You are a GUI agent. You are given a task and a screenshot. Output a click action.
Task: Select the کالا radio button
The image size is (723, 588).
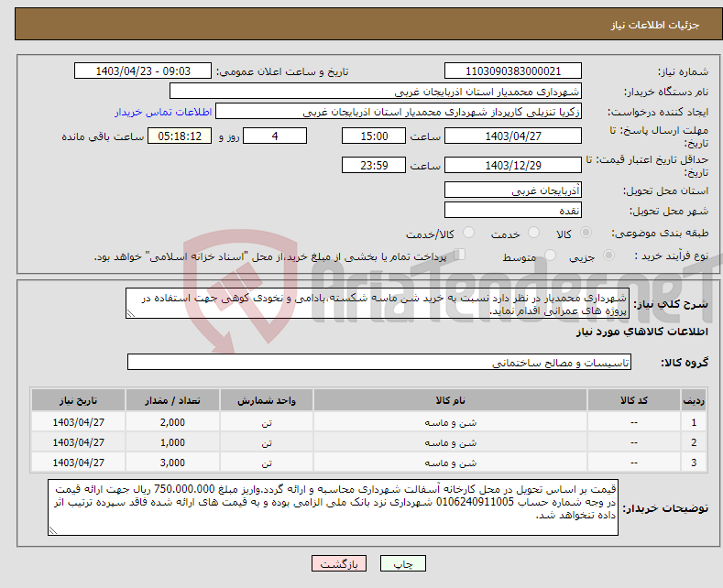(x=586, y=233)
